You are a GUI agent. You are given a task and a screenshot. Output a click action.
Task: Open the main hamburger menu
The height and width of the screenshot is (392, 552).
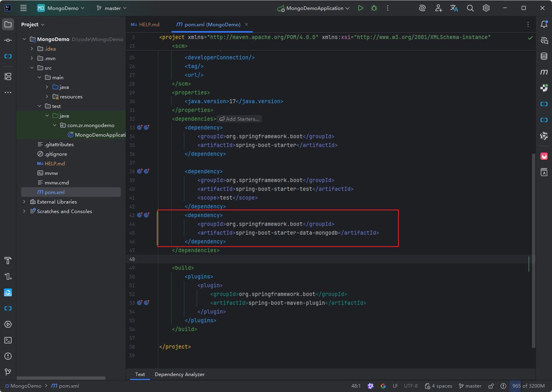24,8
